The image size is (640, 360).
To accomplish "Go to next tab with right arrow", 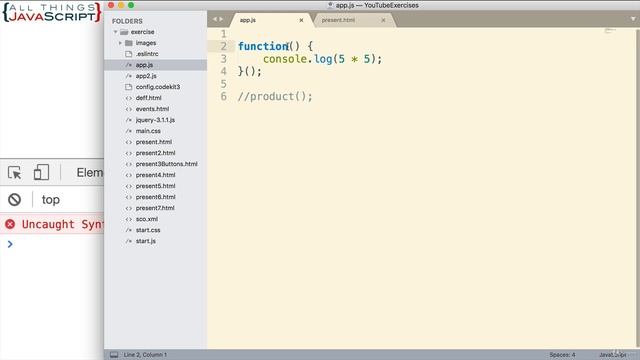I will (221, 19).
